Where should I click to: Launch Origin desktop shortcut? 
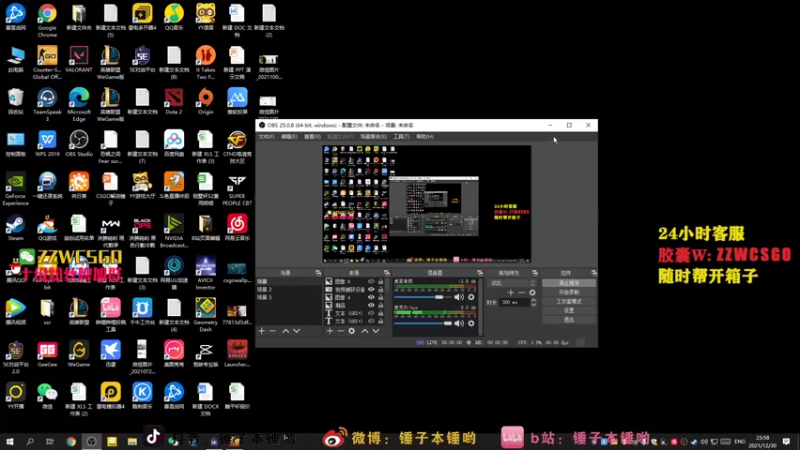coord(206,101)
